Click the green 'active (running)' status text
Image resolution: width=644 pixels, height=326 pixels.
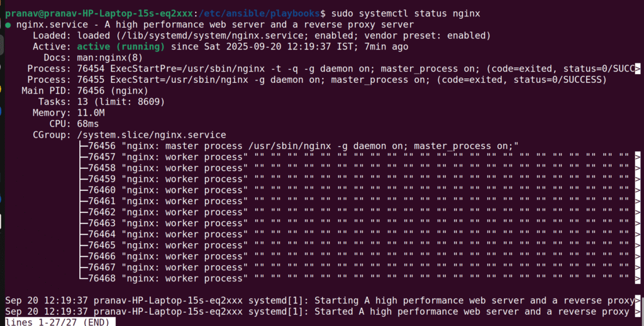tap(121, 46)
